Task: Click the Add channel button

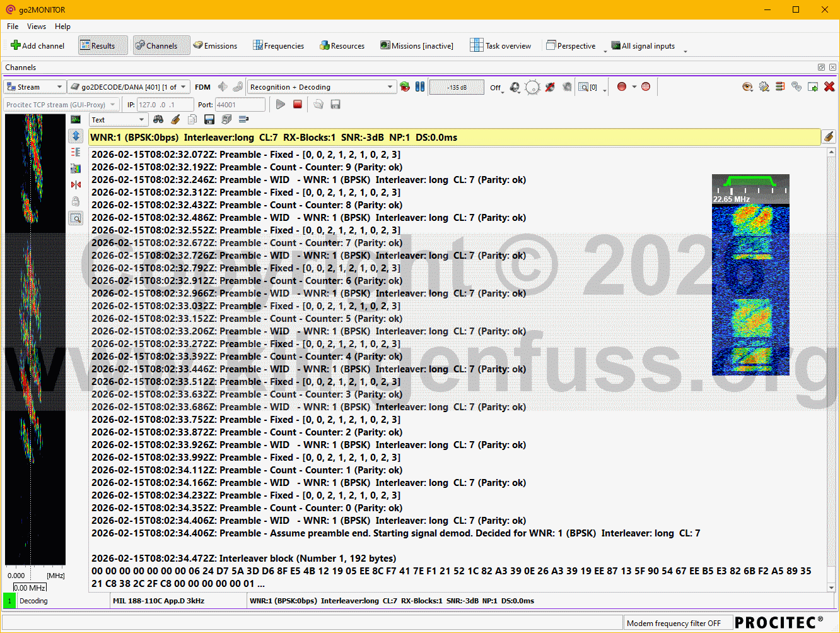Action: (x=38, y=45)
